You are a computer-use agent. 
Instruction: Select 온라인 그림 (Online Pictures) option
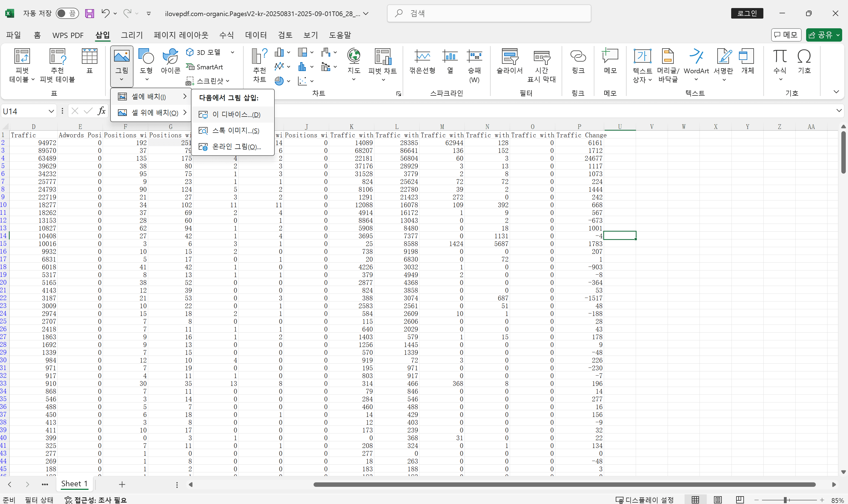click(233, 146)
